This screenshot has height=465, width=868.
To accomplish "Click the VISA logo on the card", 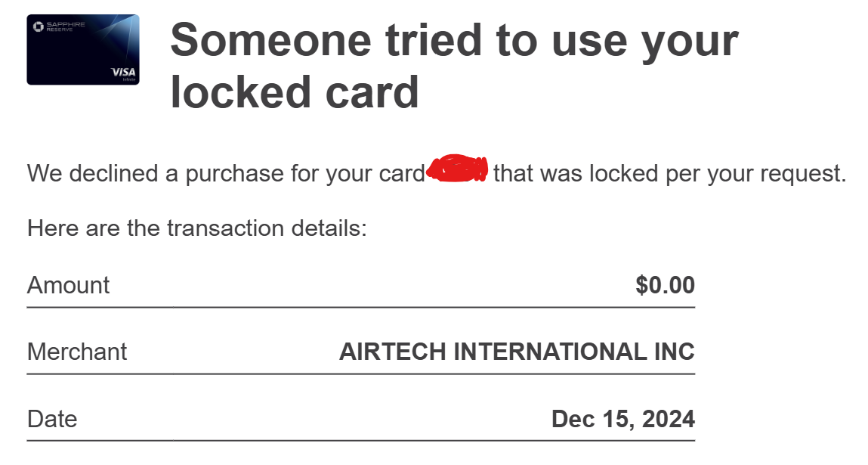I will [x=123, y=72].
